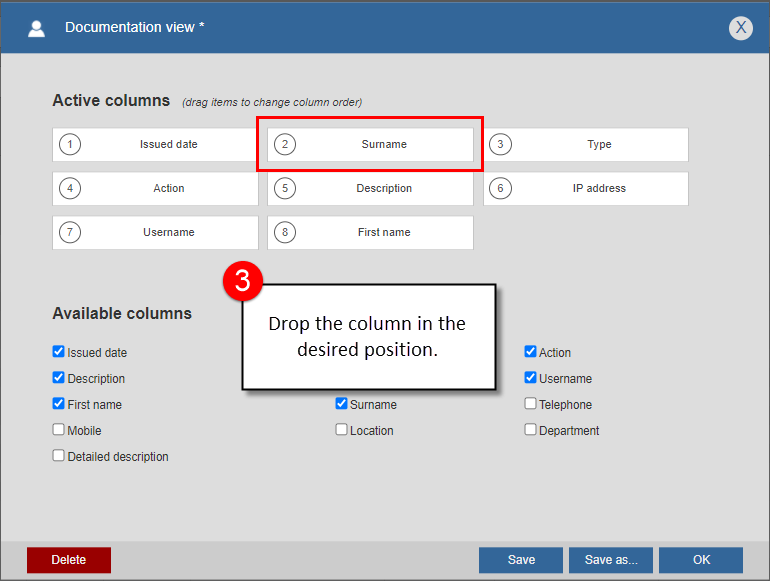This screenshot has width=770, height=581.
Task: Select the Action active column tile
Action: (x=155, y=189)
